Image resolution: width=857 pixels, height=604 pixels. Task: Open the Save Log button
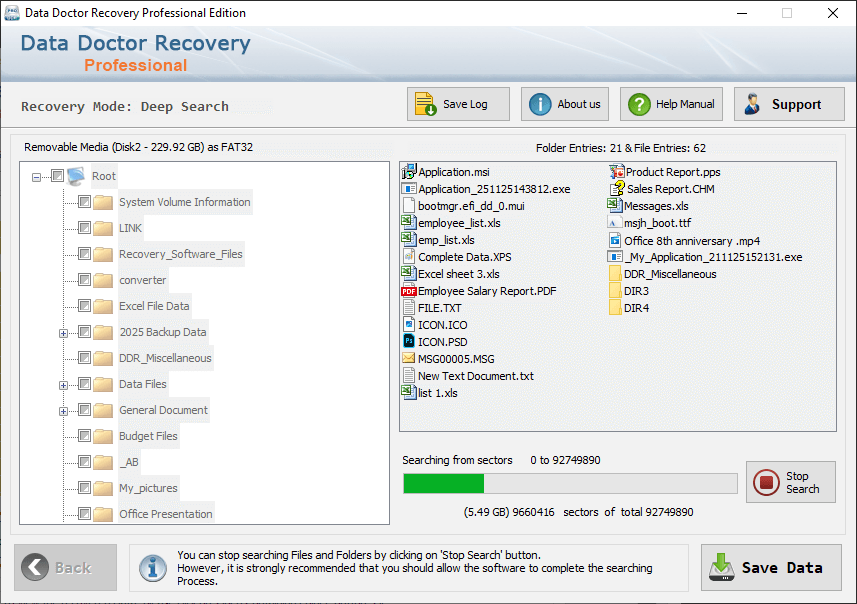pos(458,104)
